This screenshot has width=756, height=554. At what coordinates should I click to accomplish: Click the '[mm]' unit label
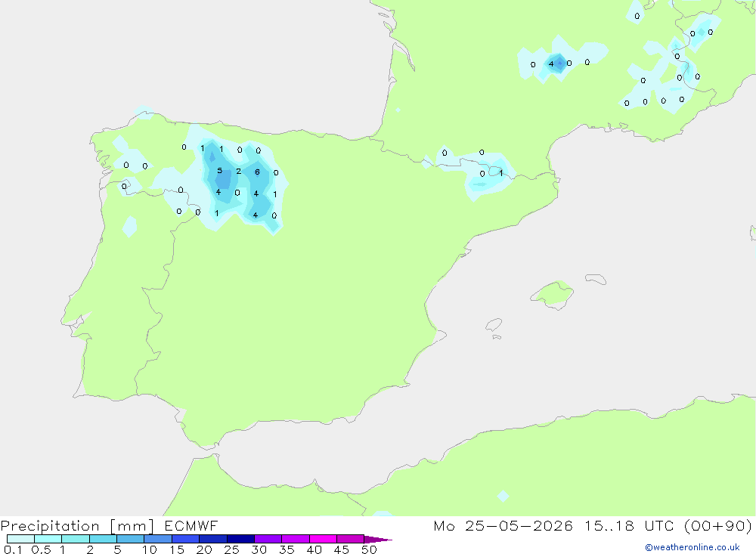tap(132, 526)
